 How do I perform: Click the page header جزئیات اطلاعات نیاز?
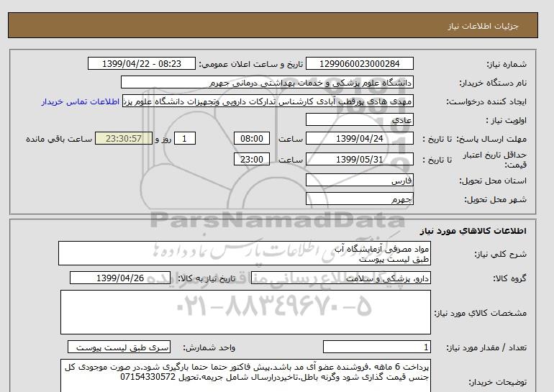coord(483,26)
